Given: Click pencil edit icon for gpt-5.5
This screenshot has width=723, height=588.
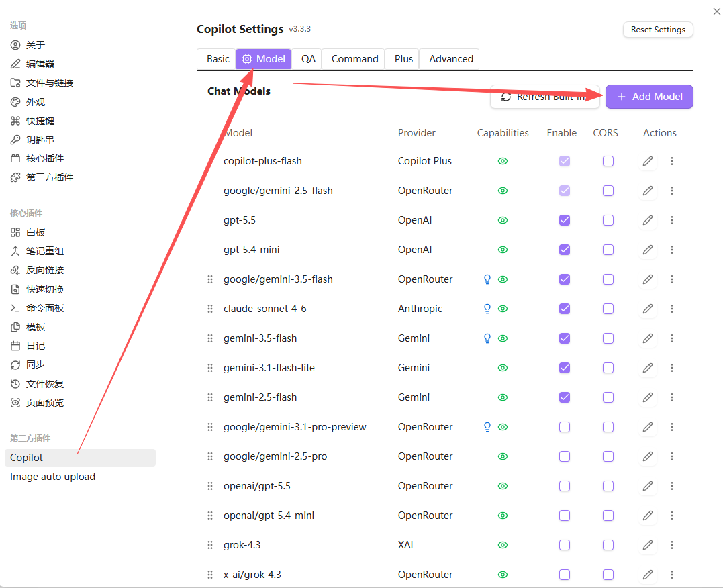Looking at the screenshot, I should pos(648,220).
